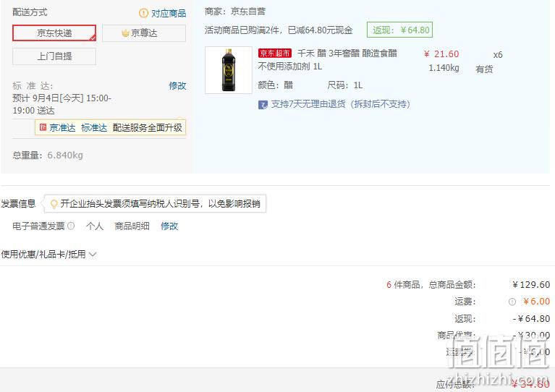Open 标准达 service link

tap(94, 128)
